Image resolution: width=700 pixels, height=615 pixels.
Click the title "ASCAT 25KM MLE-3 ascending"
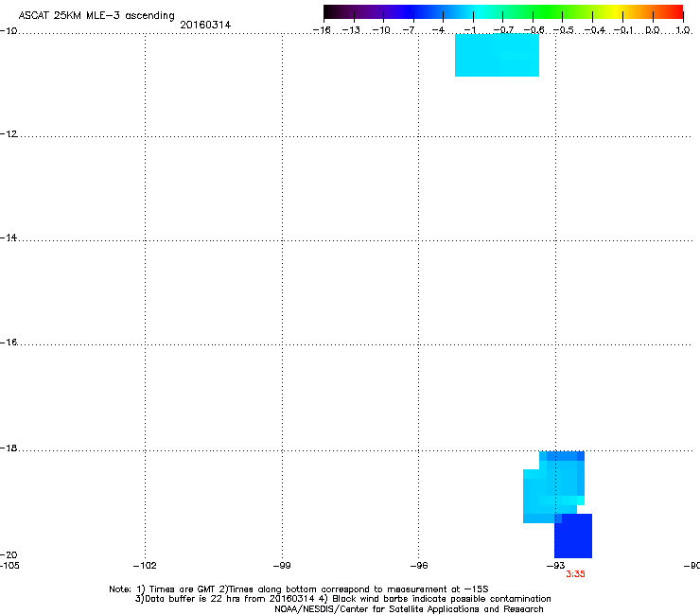point(96,16)
